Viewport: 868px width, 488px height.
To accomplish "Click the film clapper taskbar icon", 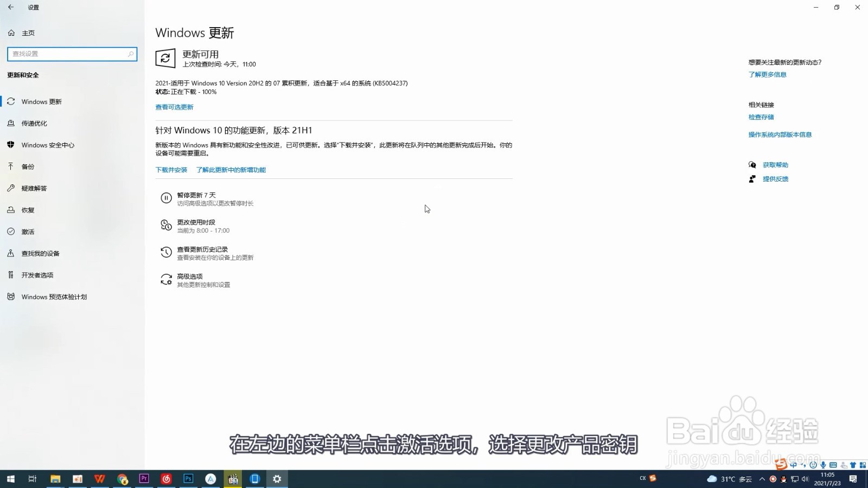I will tap(233, 479).
